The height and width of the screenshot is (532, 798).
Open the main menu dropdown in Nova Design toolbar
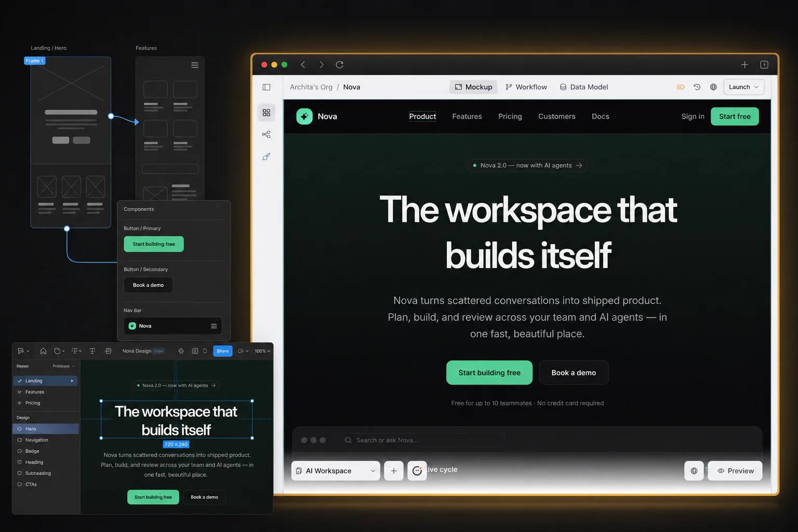click(x=23, y=351)
